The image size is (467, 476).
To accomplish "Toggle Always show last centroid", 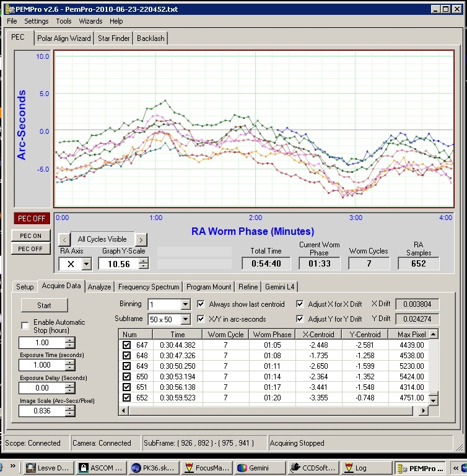I will [201, 304].
